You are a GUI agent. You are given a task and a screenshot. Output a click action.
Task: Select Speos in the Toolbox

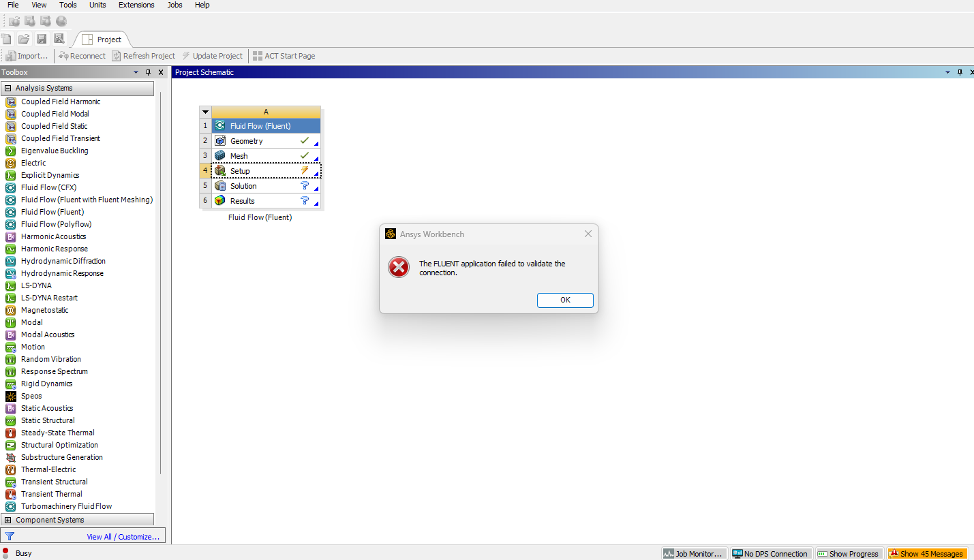[31, 396]
